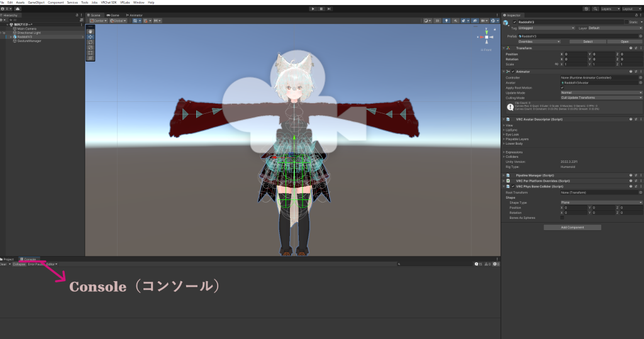Open the Culling Mode dropdown

(601, 97)
